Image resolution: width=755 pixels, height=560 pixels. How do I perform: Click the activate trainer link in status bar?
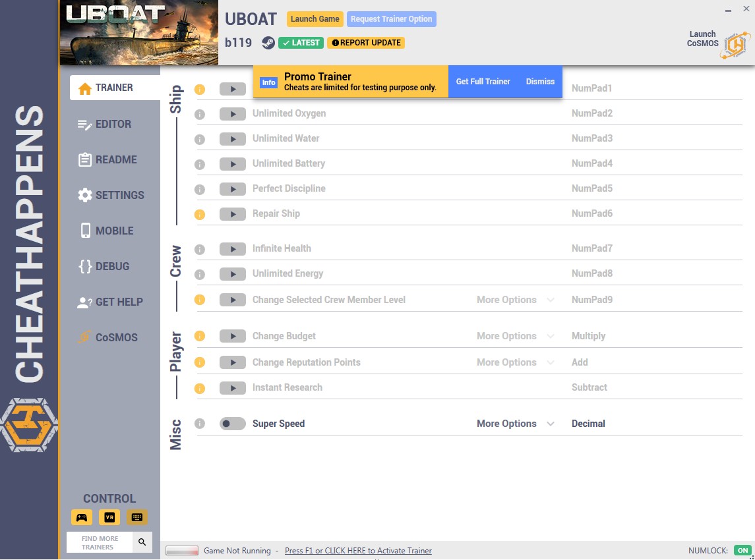tap(358, 551)
